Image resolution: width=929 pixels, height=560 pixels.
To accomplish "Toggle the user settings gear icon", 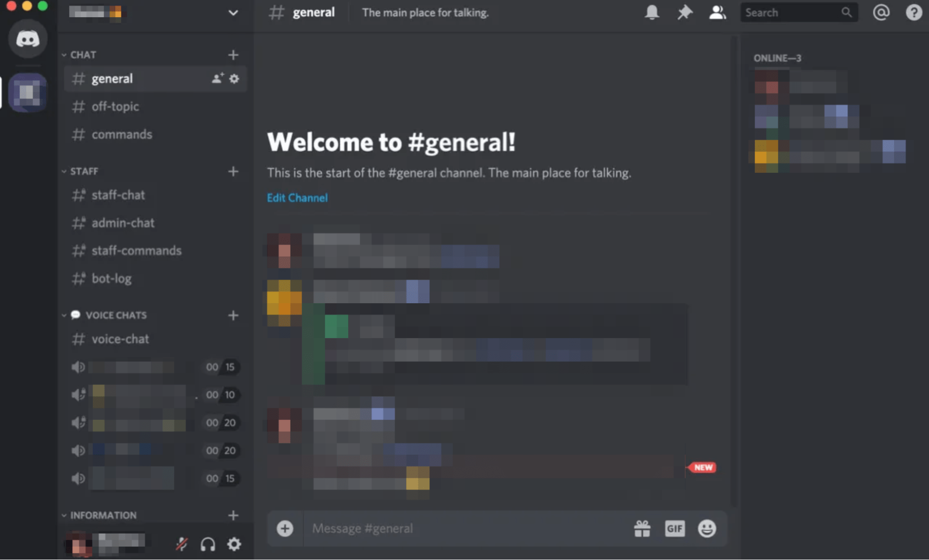I will click(x=234, y=544).
